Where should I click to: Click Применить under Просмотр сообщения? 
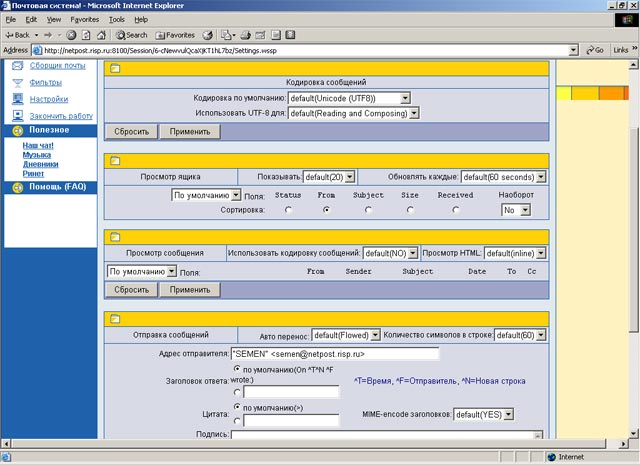point(190,290)
